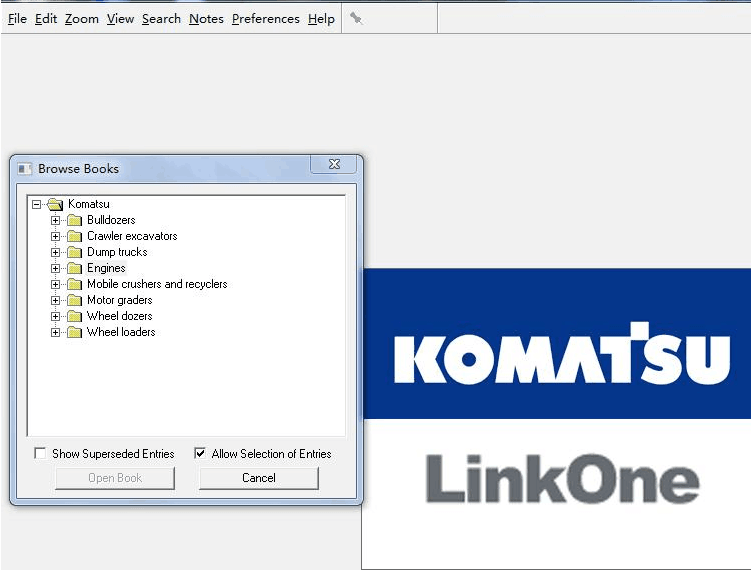The height and width of the screenshot is (570, 756).
Task: Expand the Engines node
Action: 55,268
